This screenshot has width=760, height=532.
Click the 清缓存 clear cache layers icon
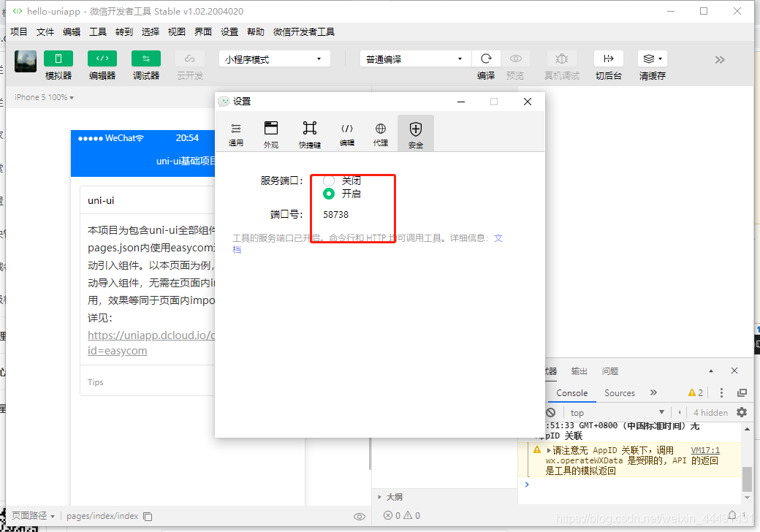[653, 59]
